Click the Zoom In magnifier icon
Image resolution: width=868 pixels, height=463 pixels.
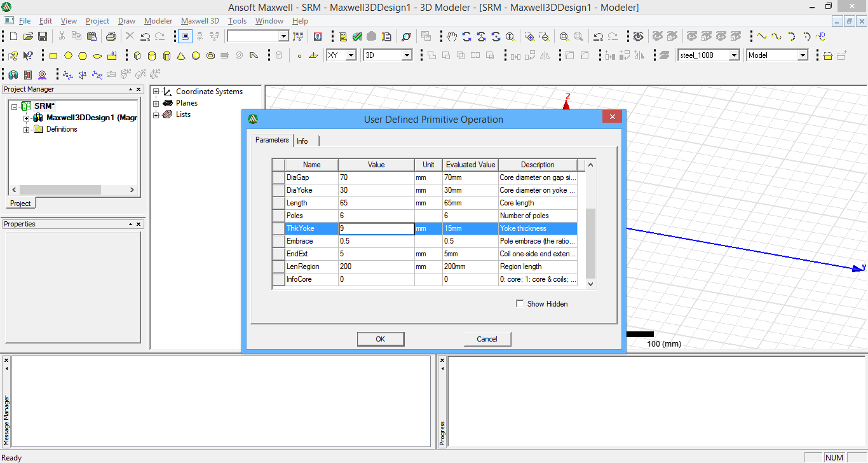pyautogui.click(x=530, y=36)
